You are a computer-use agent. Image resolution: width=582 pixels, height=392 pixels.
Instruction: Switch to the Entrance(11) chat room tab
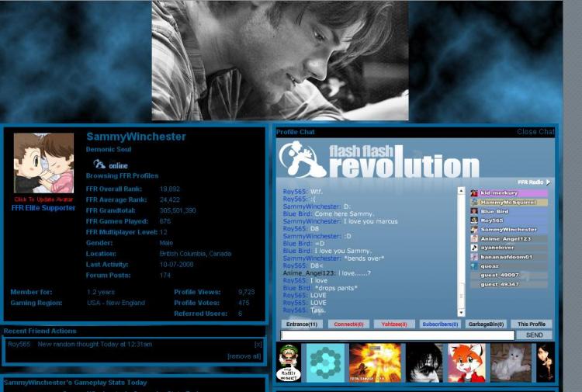(x=302, y=324)
